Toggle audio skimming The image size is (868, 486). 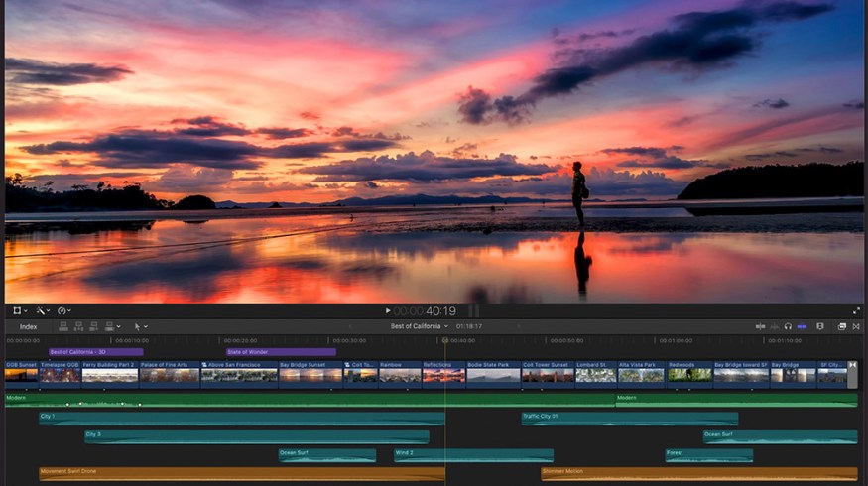point(774,325)
